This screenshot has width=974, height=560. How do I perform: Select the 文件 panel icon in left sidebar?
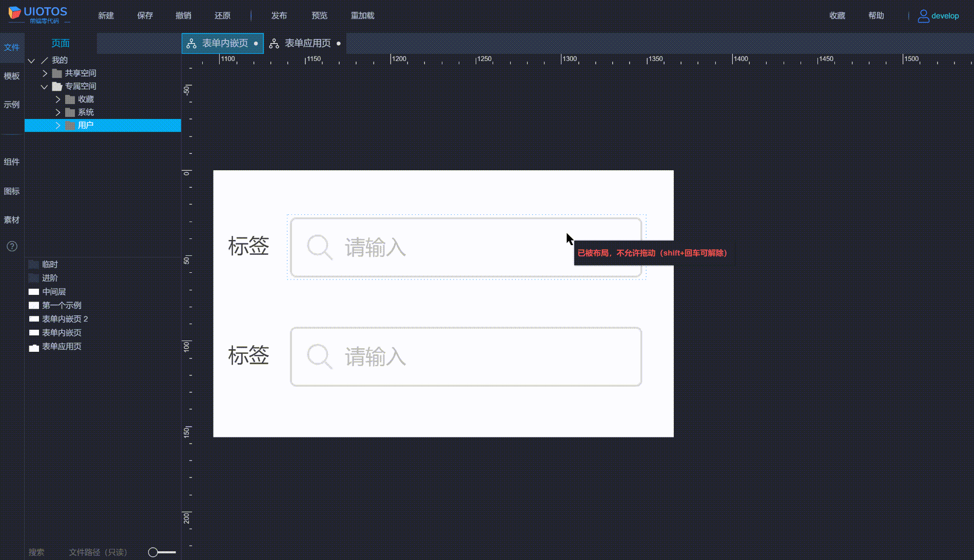point(12,47)
